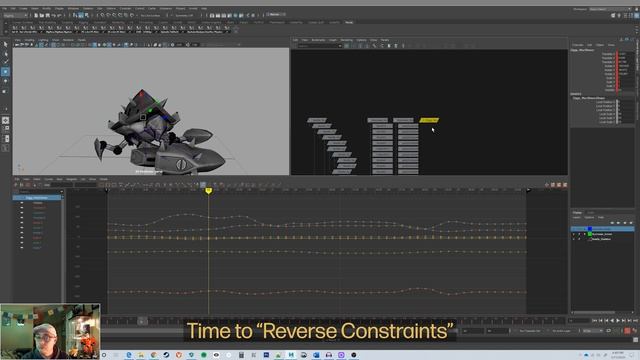Pick the Paint selection tool
Viewport: 640px width, 360px height.
5,62
